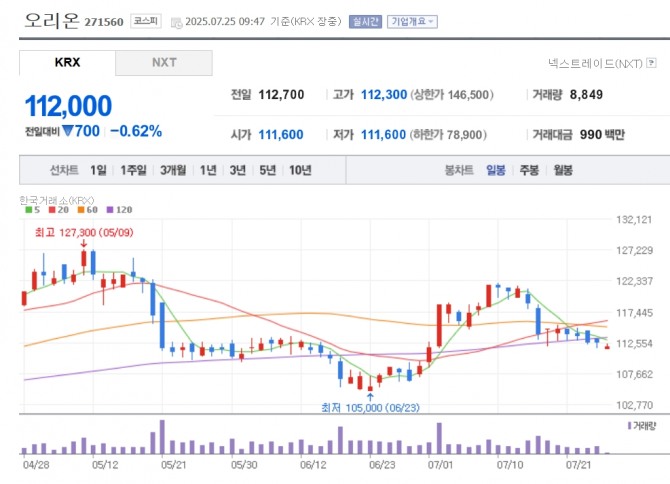Image resolution: width=670 pixels, height=484 pixels.
Task: Switch to the NXT tab
Action: pos(164,62)
